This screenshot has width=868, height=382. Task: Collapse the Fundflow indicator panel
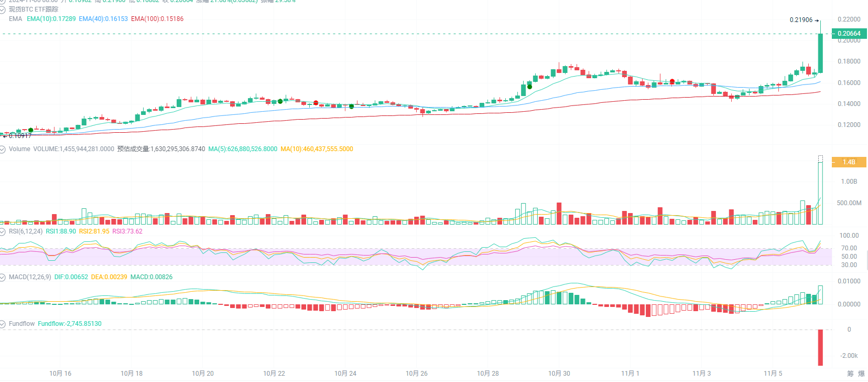pos(3,324)
